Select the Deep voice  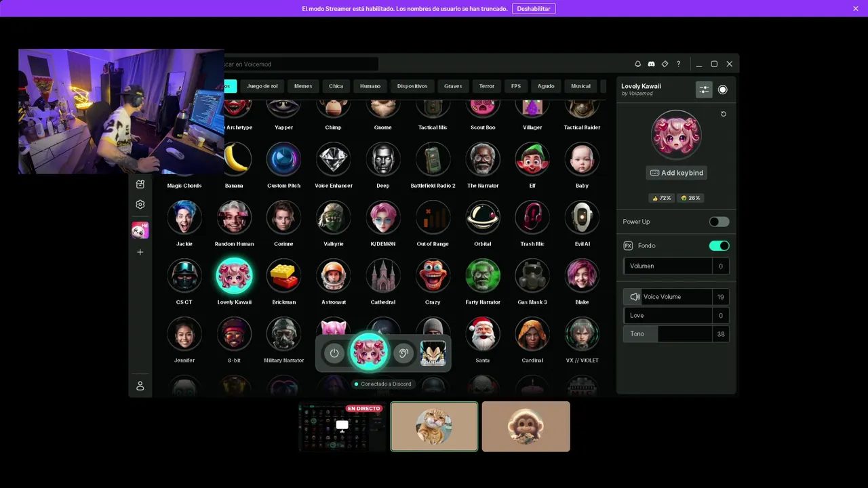click(383, 159)
